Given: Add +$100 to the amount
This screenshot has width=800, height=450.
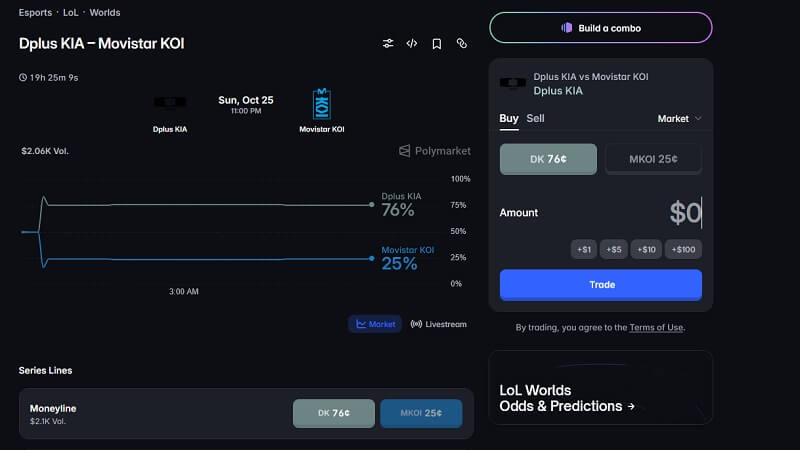Looking at the screenshot, I should click(683, 249).
